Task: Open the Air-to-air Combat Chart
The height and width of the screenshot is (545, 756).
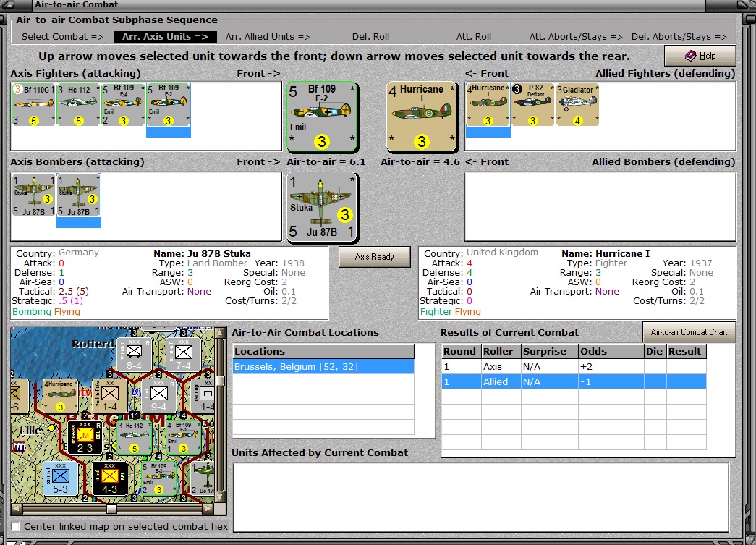Action: point(689,331)
